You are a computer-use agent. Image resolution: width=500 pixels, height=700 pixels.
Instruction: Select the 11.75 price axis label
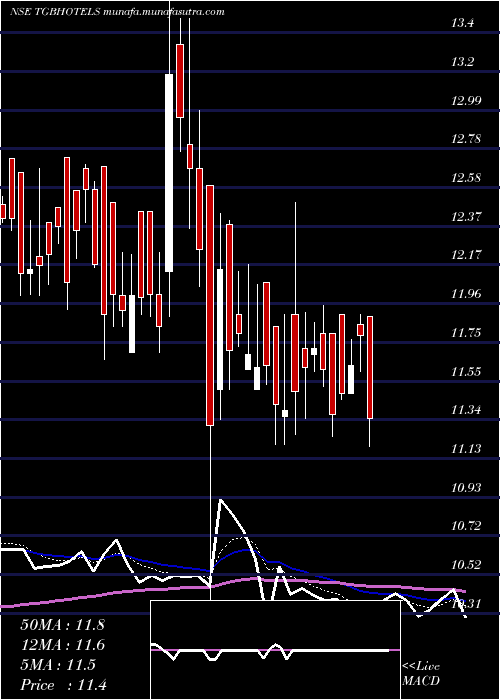466,333
